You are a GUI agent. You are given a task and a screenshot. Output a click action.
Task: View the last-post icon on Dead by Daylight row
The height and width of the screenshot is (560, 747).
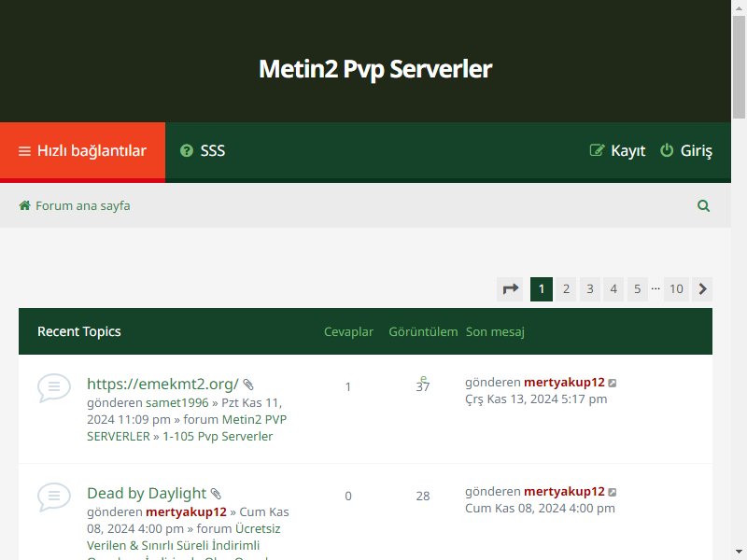[613, 492]
